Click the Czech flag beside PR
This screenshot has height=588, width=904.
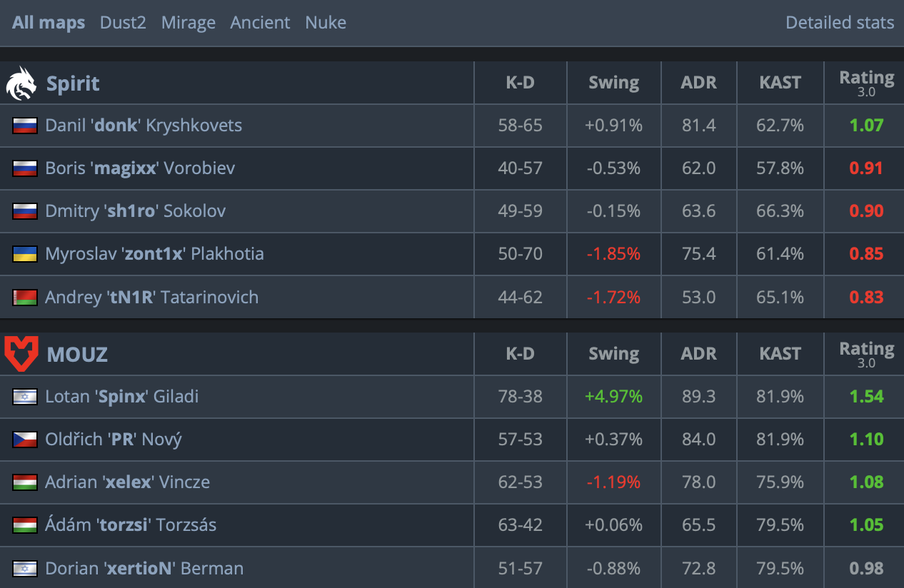pyautogui.click(x=25, y=440)
